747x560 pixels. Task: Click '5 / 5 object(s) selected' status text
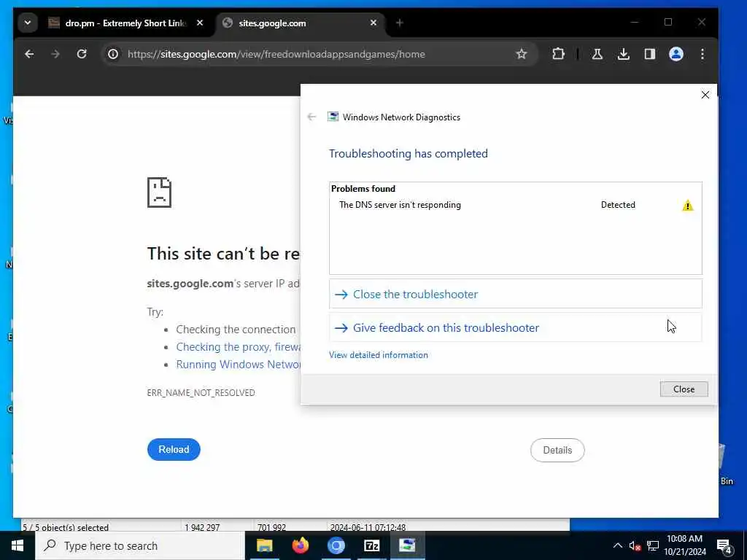coord(66,527)
